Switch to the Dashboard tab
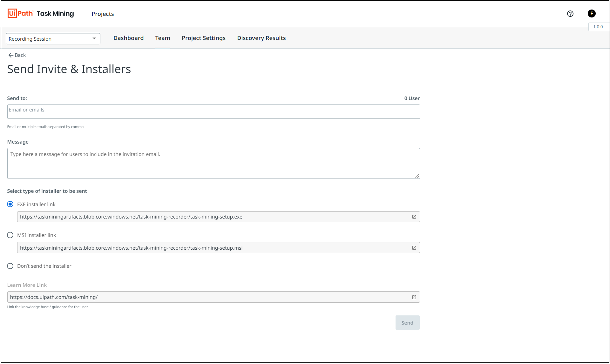610x364 pixels. coord(128,38)
